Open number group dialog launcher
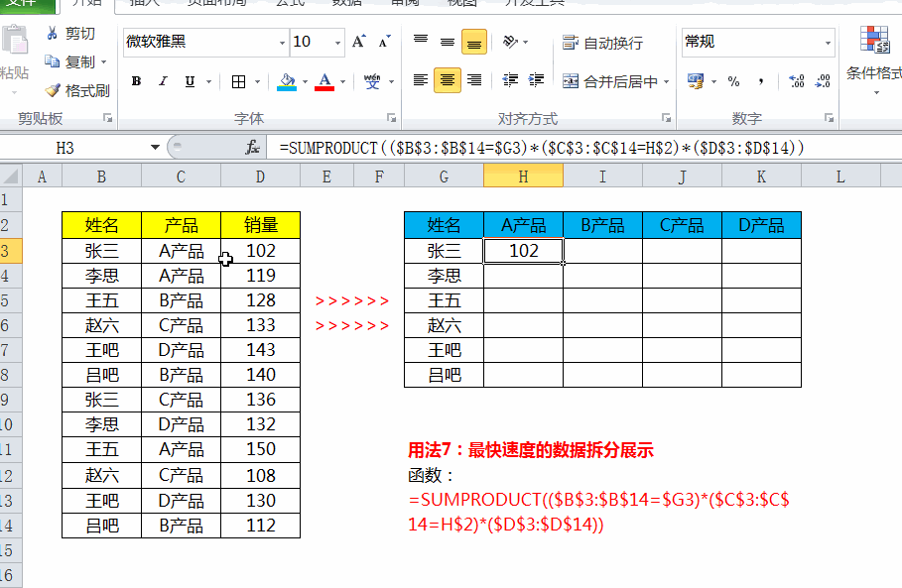Screen dimensions: 902x588 [829, 118]
